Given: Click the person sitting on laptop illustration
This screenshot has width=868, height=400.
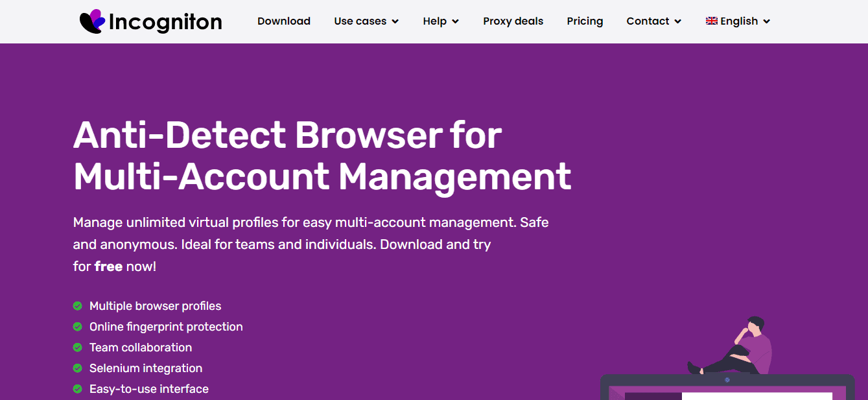Looking at the screenshot, I should (x=731, y=346).
